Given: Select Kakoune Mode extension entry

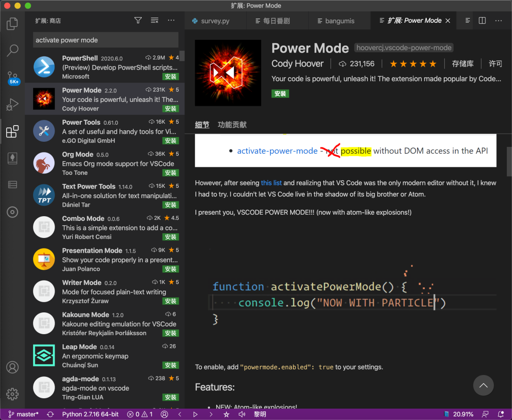Looking at the screenshot, I should 104,323.
